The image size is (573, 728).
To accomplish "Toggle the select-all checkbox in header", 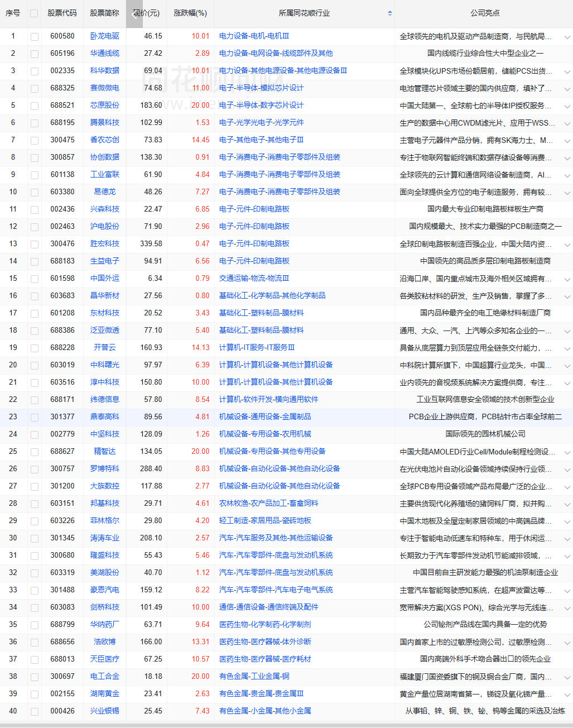I will tap(34, 13).
